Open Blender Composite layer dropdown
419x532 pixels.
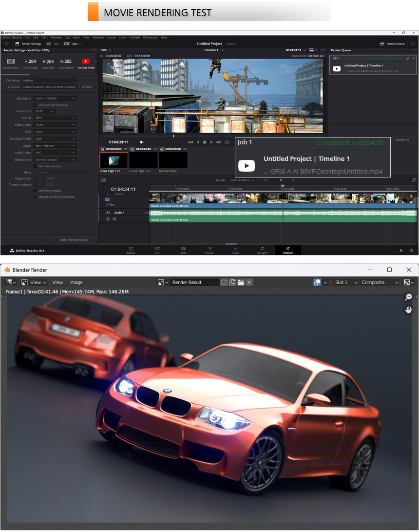coord(380,282)
